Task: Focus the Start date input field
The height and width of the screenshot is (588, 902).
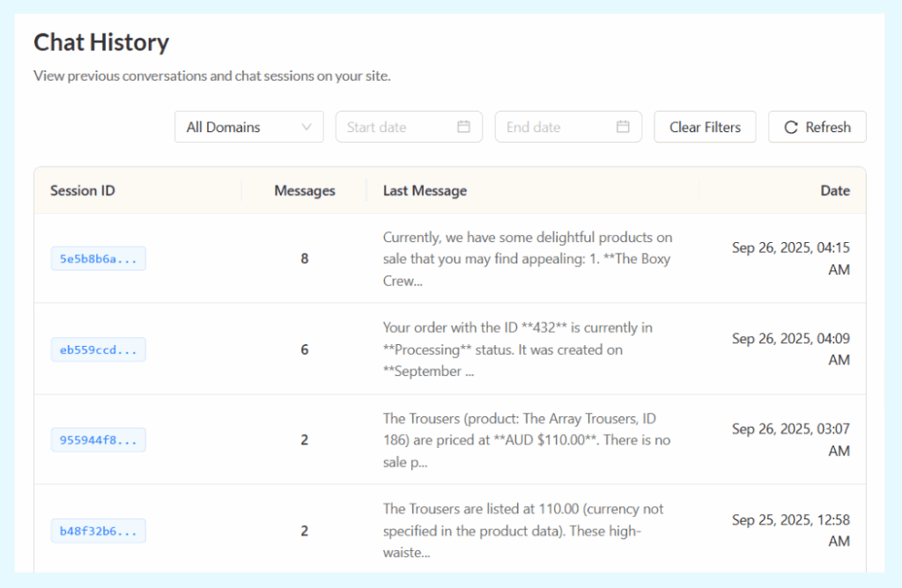Action: tap(396, 127)
